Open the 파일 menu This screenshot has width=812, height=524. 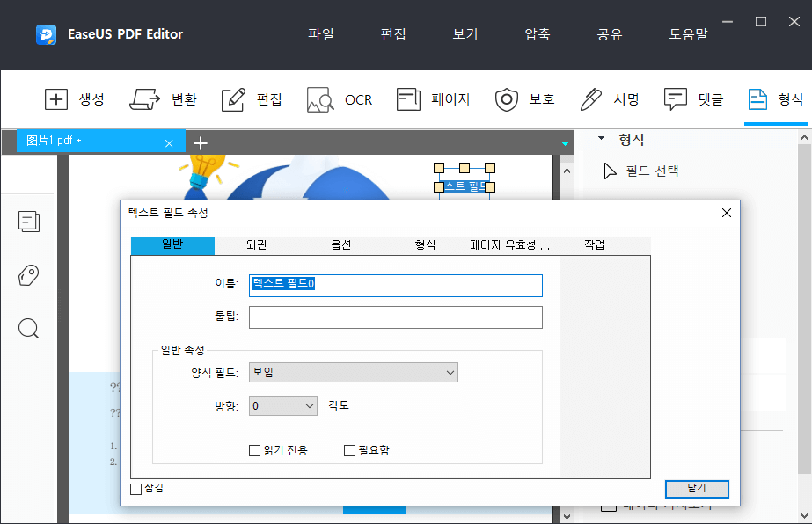click(x=321, y=32)
